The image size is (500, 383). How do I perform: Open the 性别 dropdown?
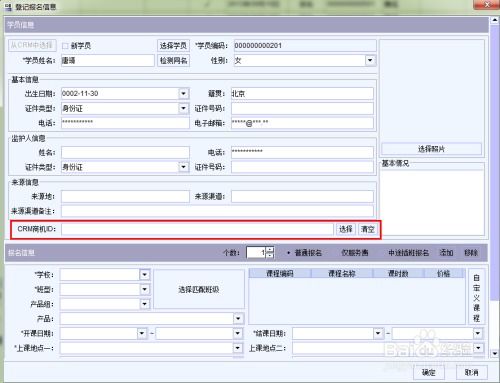click(370, 60)
